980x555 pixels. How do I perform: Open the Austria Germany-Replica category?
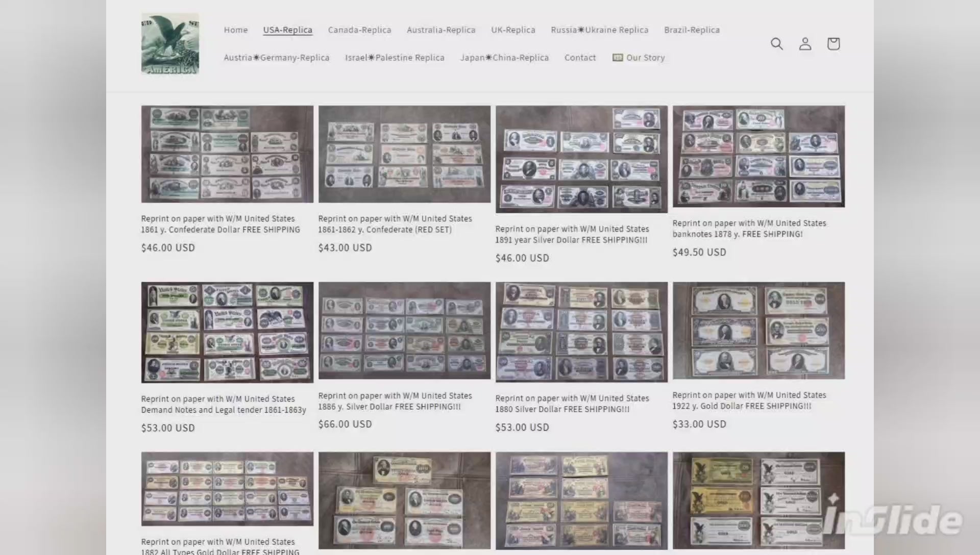click(x=276, y=58)
